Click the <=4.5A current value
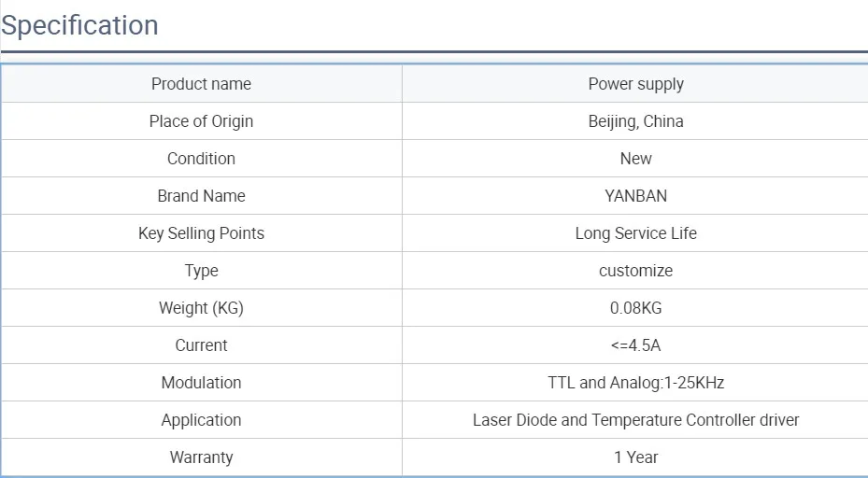 635,345
